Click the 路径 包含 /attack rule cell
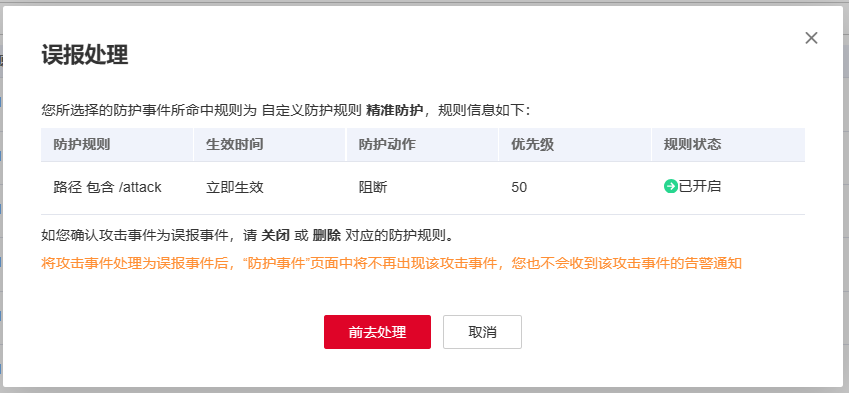Image resolution: width=849 pixels, height=393 pixels. click(107, 187)
